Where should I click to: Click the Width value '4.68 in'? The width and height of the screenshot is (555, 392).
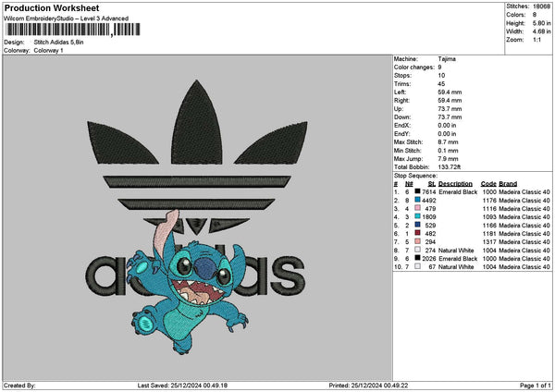pos(541,31)
